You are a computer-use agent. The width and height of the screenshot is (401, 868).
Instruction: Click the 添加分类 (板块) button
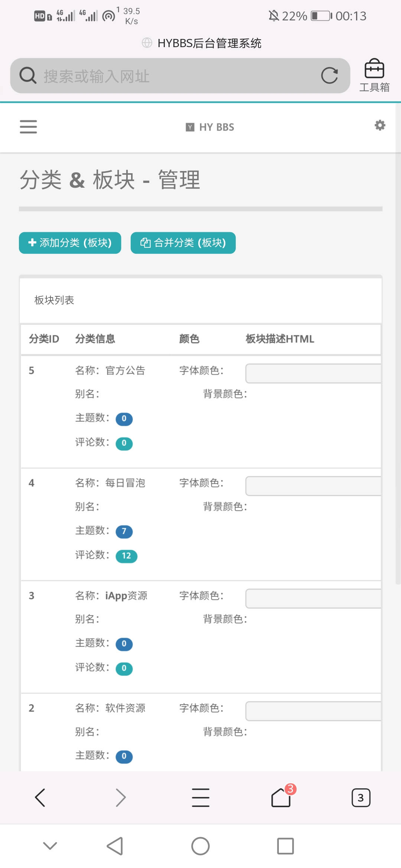click(70, 243)
